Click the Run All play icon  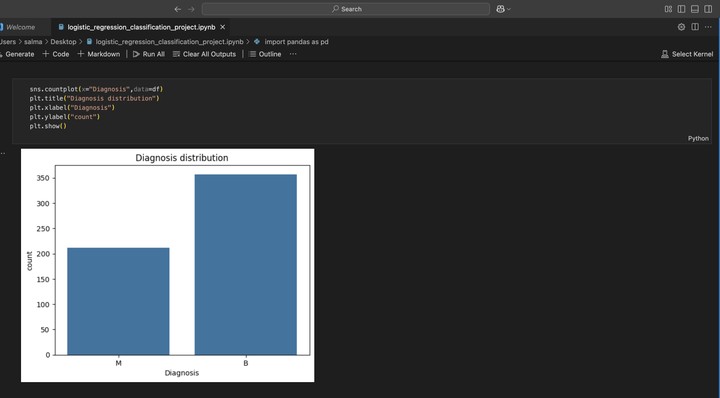(136, 54)
